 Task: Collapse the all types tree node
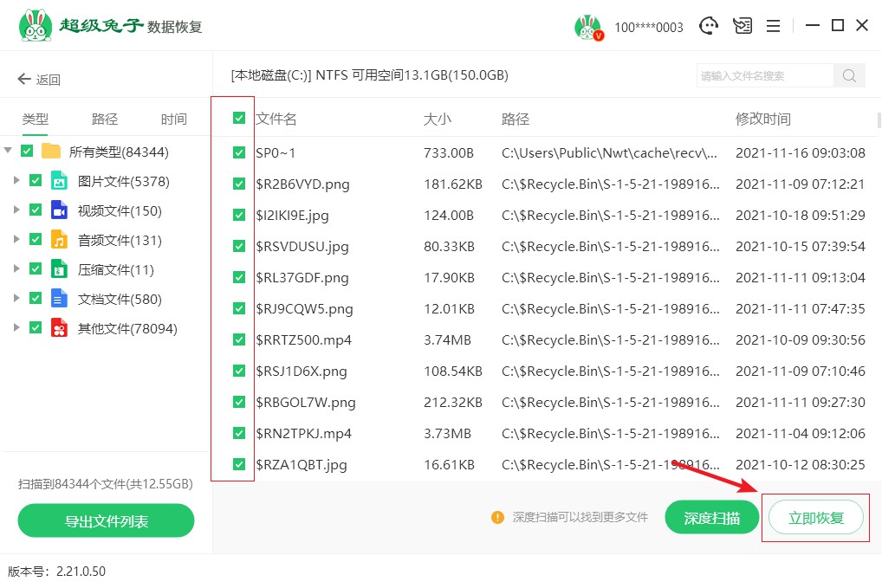[x=8, y=152]
